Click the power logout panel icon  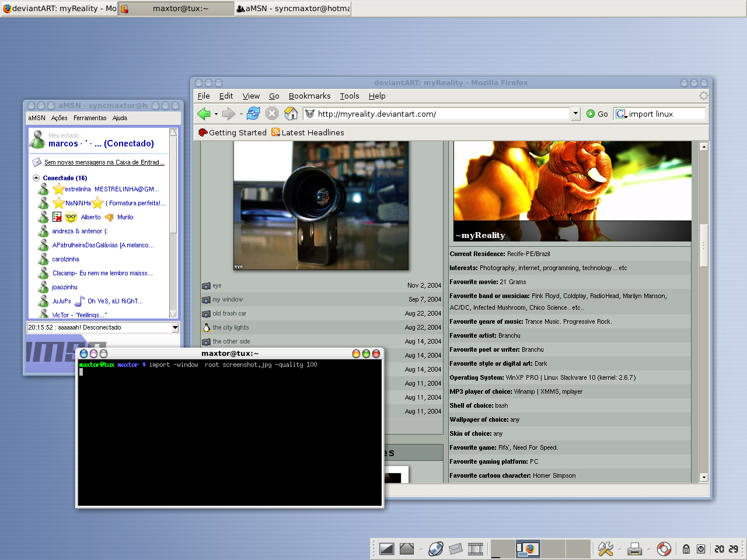click(x=701, y=549)
